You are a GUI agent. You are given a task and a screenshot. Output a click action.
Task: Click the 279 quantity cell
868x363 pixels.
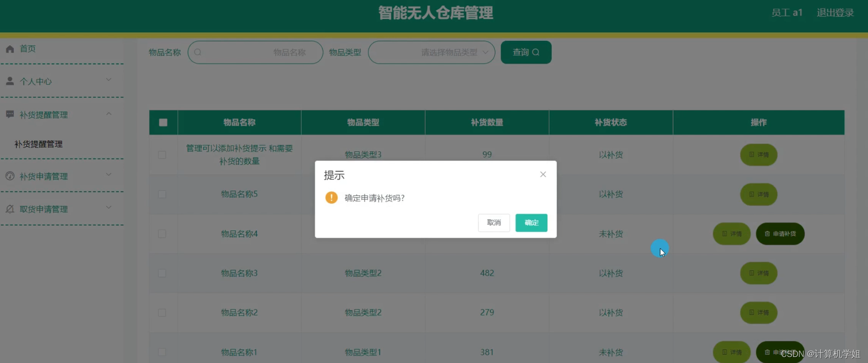[487, 313]
